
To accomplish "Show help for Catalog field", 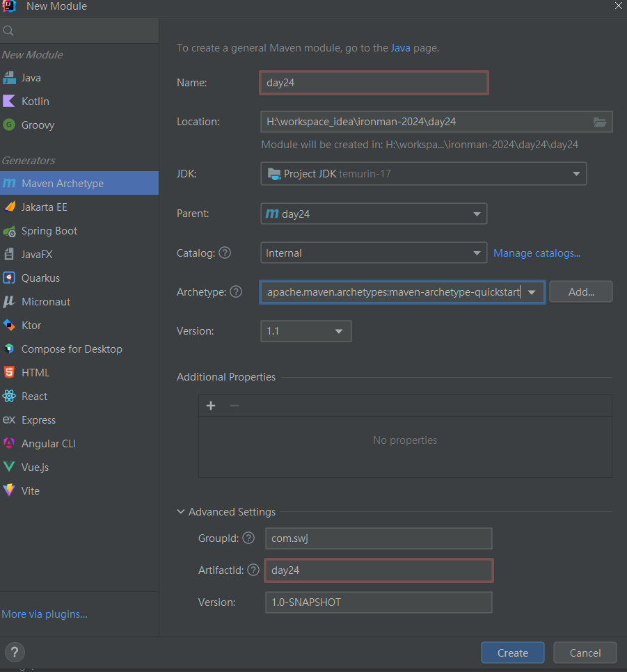I will coord(225,253).
